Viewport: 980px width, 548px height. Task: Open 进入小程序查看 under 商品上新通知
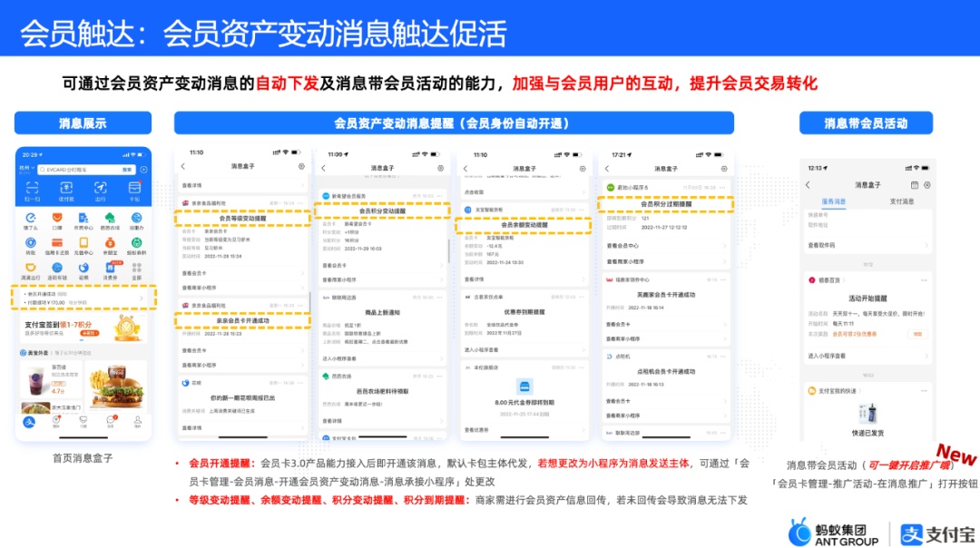click(x=383, y=358)
